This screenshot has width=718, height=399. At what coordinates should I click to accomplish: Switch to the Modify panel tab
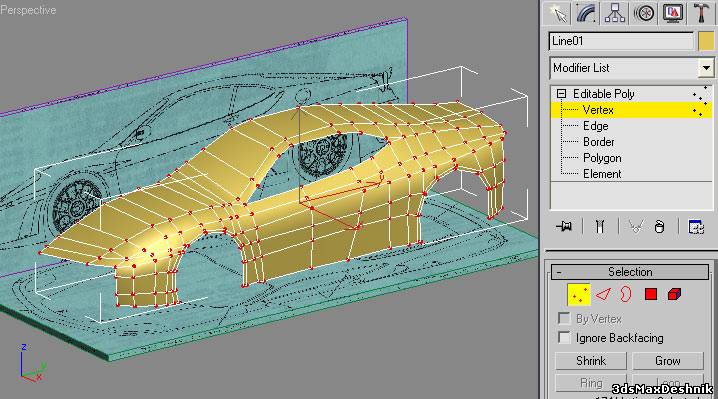click(586, 13)
